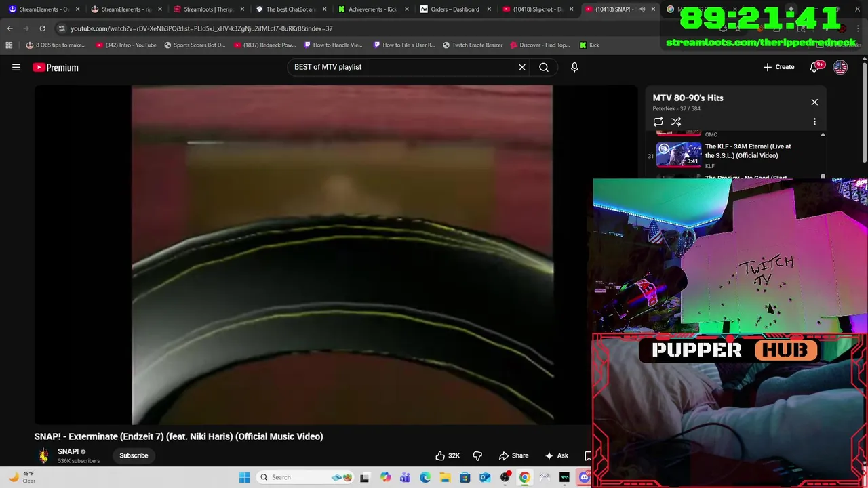
Task: Open the SNAP! channel name link
Action: click(x=68, y=451)
